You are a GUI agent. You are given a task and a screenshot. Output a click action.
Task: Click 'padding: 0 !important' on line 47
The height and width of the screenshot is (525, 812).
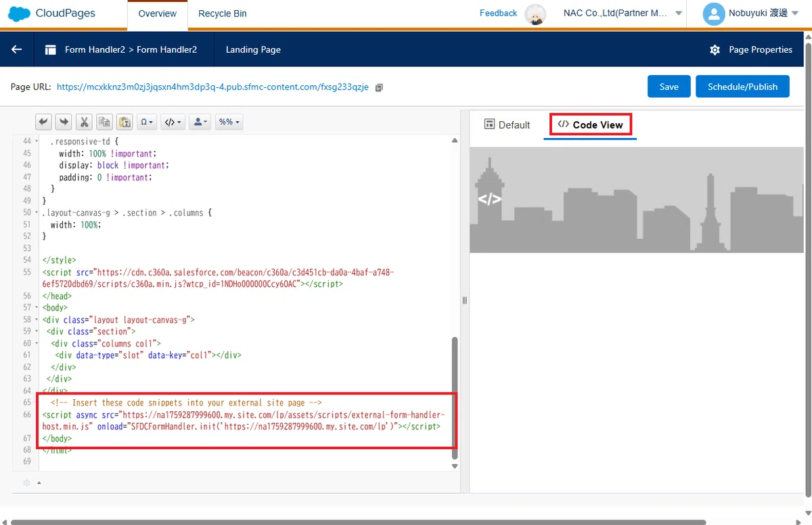coord(106,177)
